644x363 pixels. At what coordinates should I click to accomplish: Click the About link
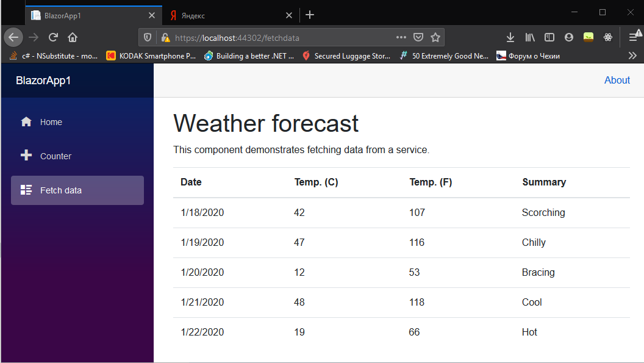pyautogui.click(x=617, y=80)
